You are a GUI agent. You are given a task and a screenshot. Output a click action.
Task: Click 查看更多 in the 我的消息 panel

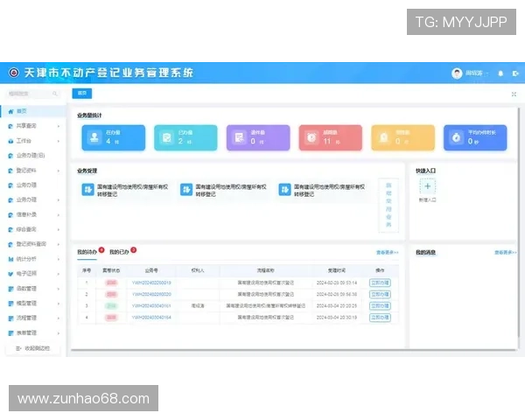[x=506, y=253]
